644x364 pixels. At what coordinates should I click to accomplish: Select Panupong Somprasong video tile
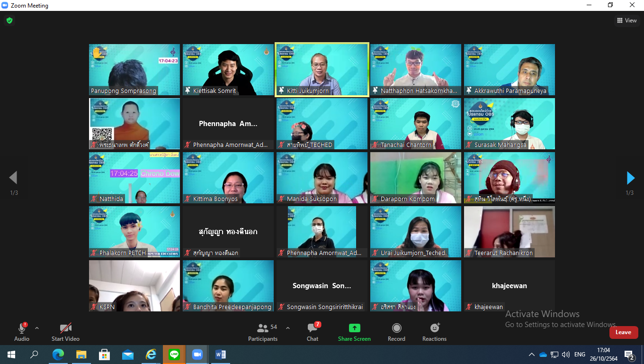coord(134,70)
